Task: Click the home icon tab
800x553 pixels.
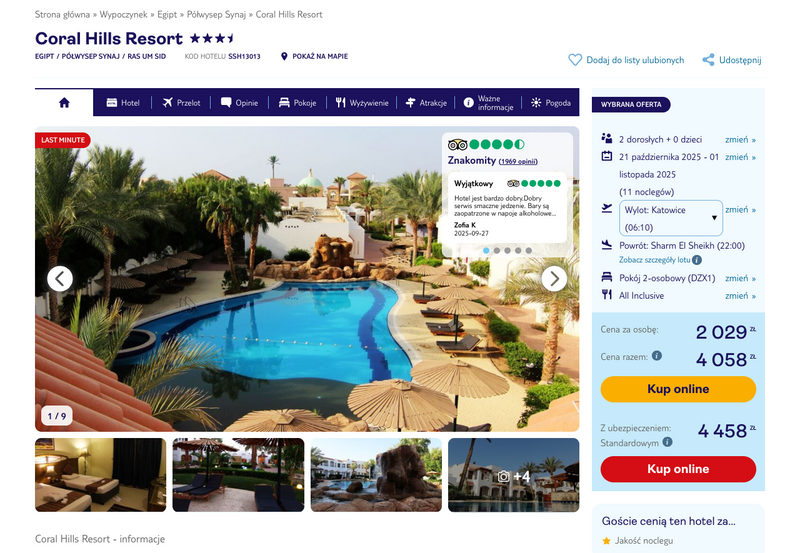Action: (64, 103)
